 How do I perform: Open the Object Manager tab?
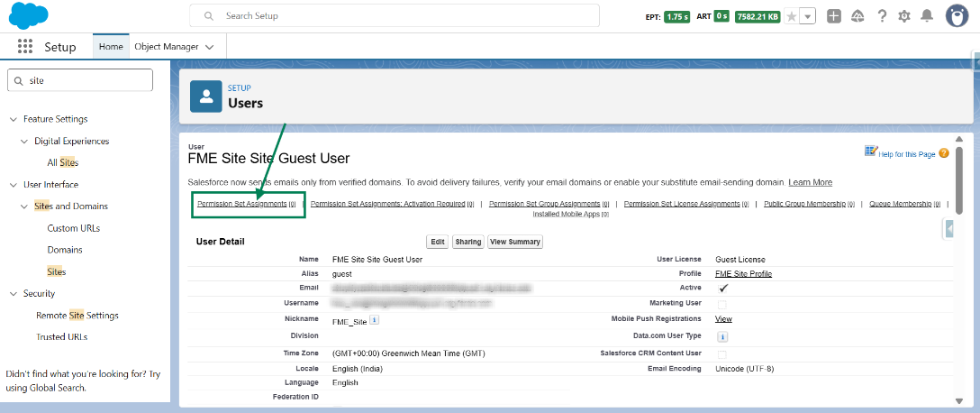click(167, 46)
